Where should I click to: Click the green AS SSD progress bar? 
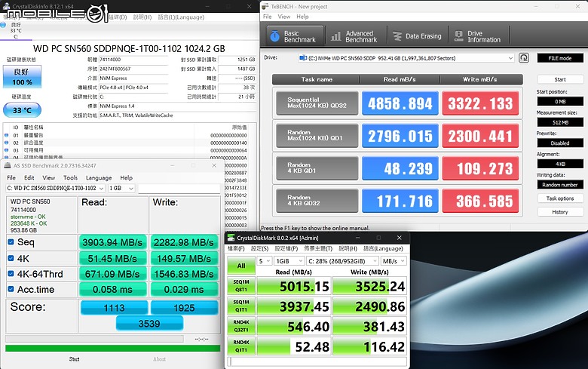[112, 349]
